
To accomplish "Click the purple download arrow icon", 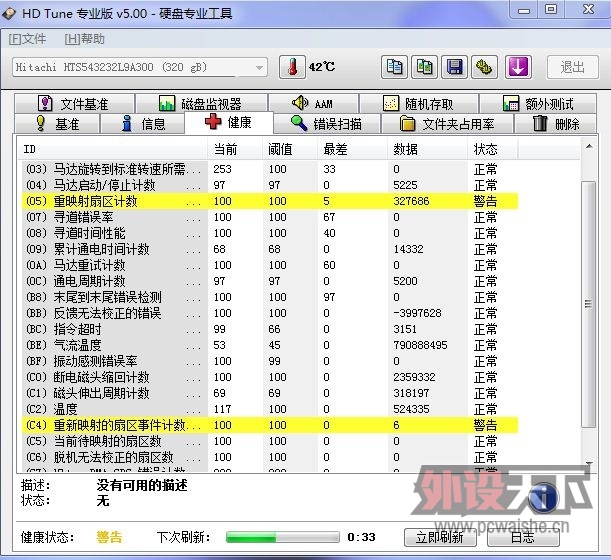I will click(518, 67).
